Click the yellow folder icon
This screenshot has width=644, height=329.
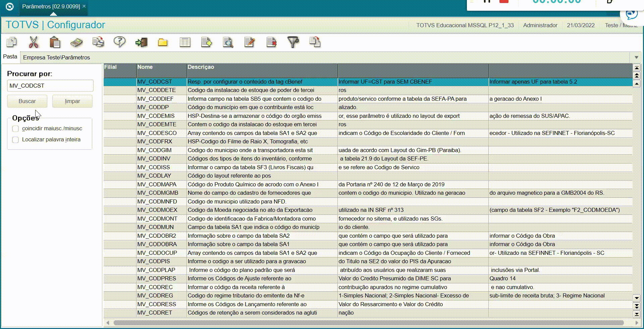(163, 42)
